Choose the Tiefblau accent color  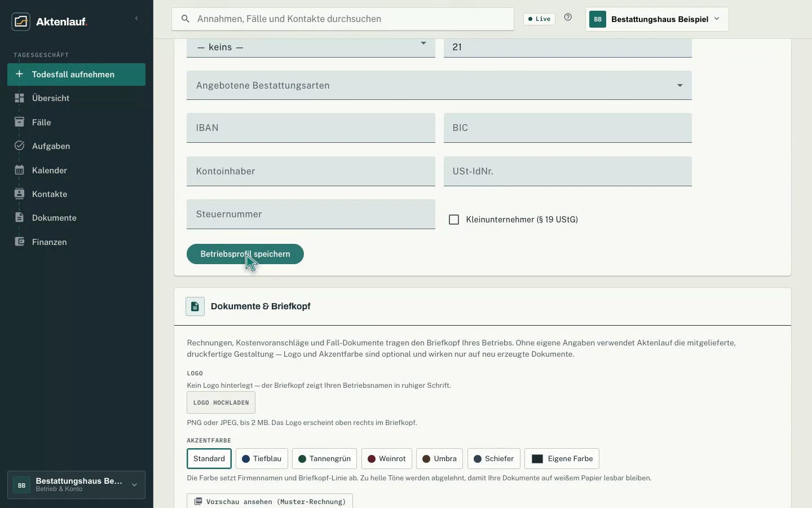tap(262, 459)
